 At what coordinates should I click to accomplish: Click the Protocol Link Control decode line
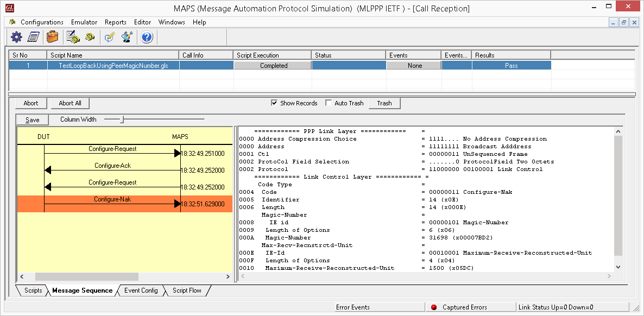[391, 169]
